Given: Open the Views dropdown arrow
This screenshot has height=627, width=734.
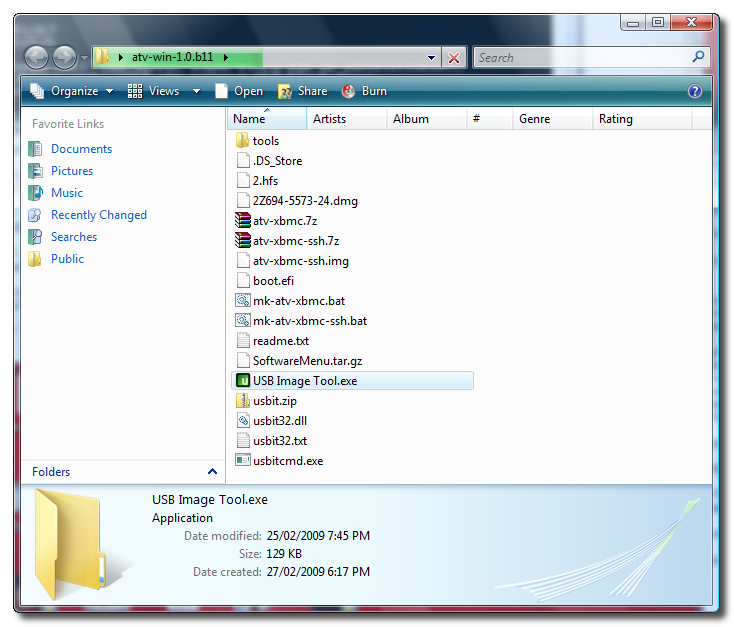Looking at the screenshot, I should 196,91.
